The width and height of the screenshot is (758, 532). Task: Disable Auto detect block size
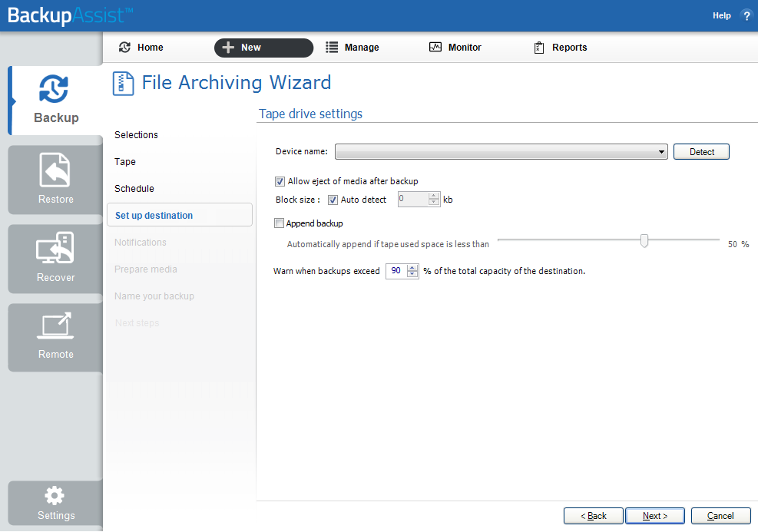point(333,199)
